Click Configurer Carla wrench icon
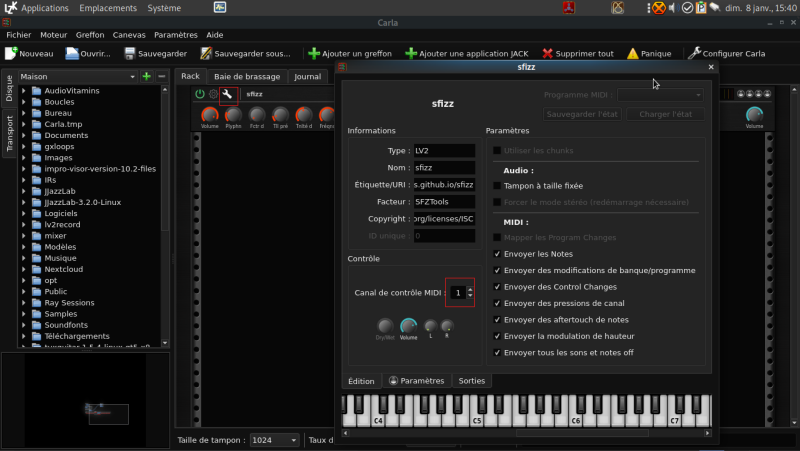Screen dimensions: 800x451 tap(694, 53)
